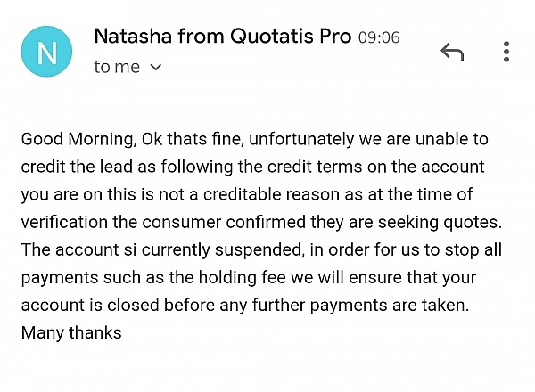This screenshot has width=535, height=392.
Task: Tap the 09:06 message timestamp
Action: point(379,39)
